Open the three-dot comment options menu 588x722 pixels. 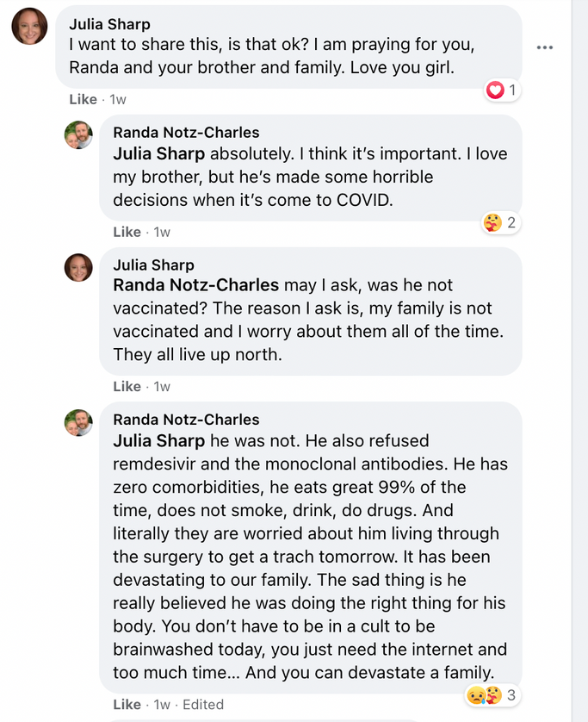tap(544, 47)
